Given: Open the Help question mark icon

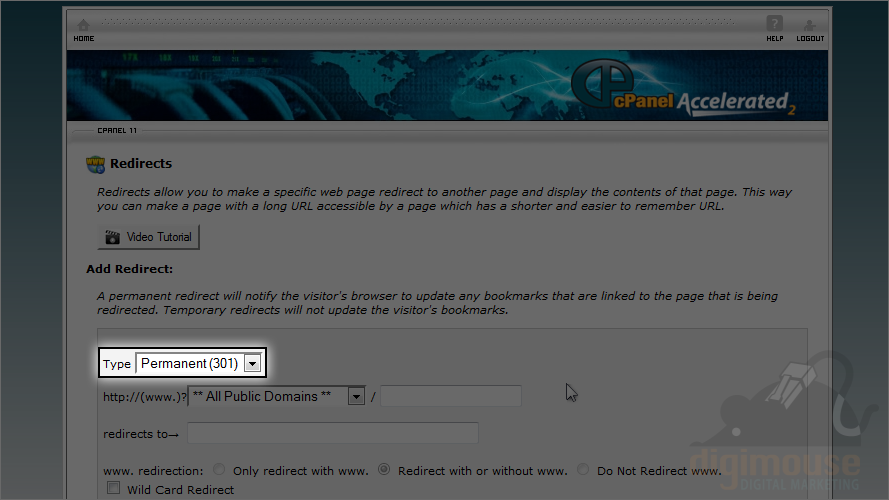Looking at the screenshot, I should pos(774,24).
